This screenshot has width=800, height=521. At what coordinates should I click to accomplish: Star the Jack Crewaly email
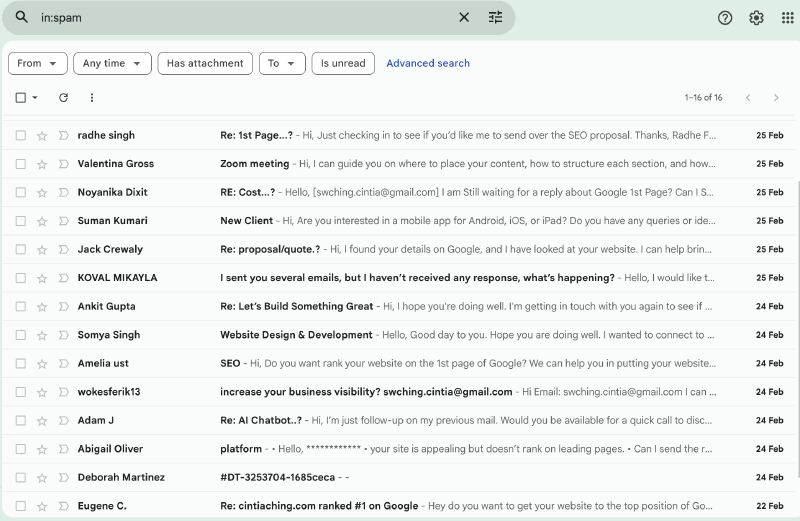pyautogui.click(x=42, y=250)
